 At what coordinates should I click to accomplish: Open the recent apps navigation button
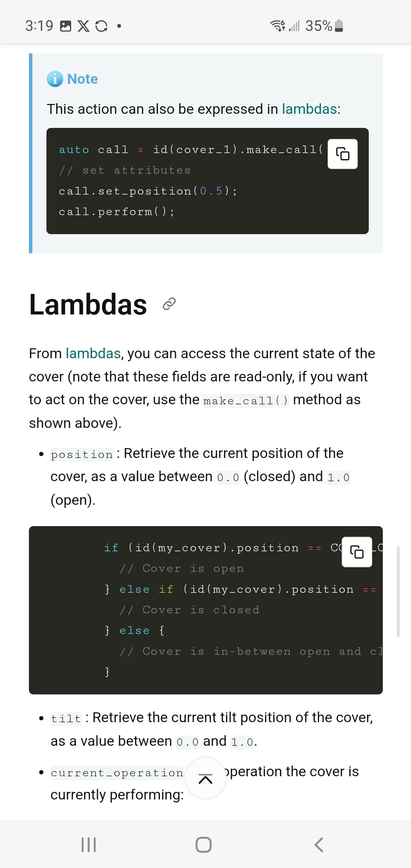click(89, 844)
